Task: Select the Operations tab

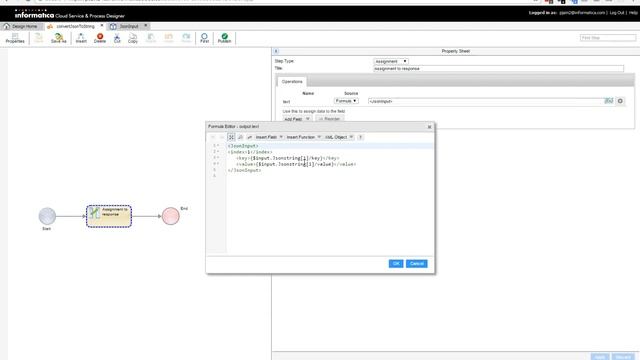Action: pyautogui.click(x=292, y=82)
